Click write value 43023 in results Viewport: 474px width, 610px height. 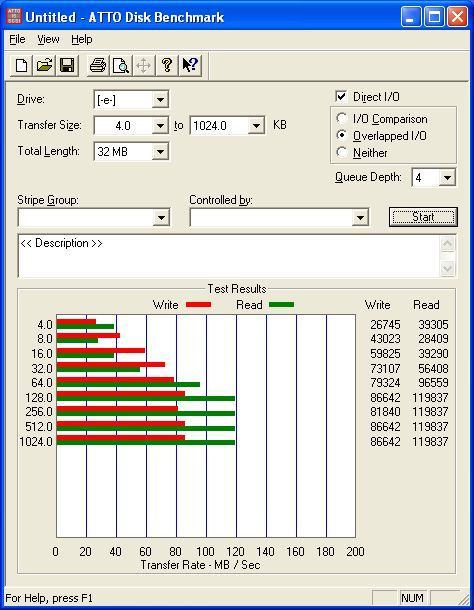point(385,339)
